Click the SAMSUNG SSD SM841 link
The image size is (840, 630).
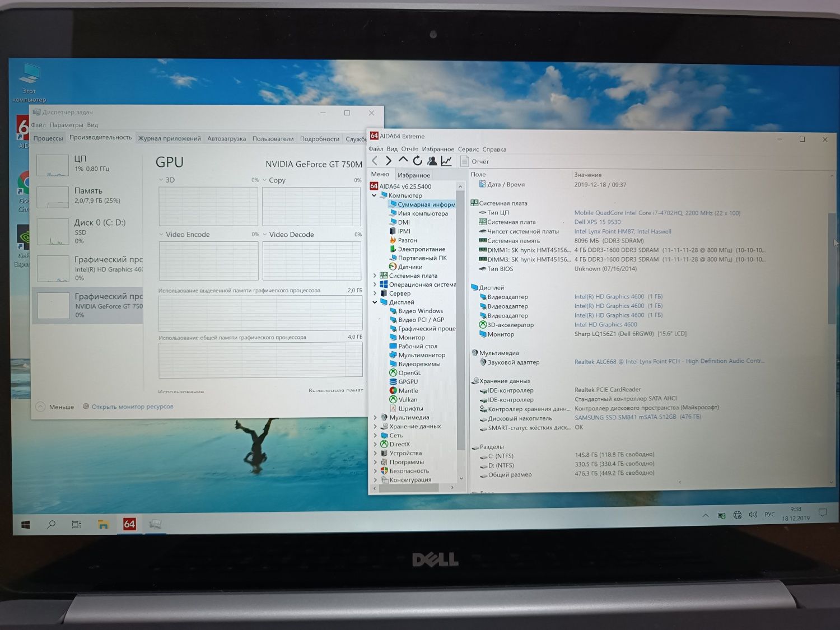[x=637, y=417]
